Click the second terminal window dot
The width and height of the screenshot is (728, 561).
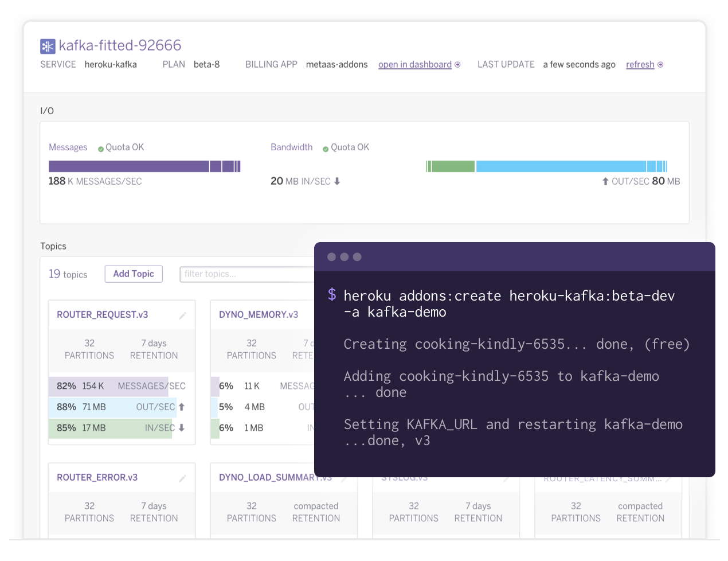[x=345, y=257]
